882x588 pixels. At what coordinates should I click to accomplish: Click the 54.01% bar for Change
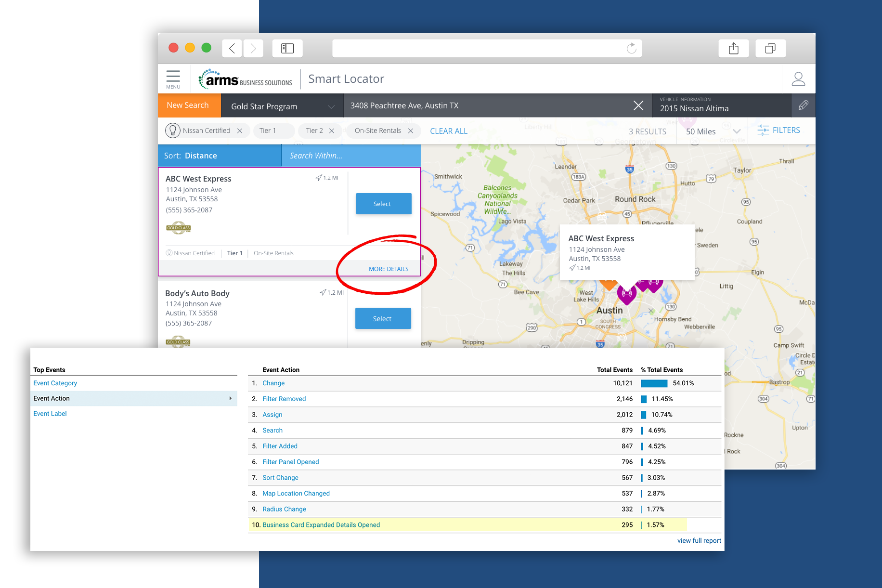654,383
